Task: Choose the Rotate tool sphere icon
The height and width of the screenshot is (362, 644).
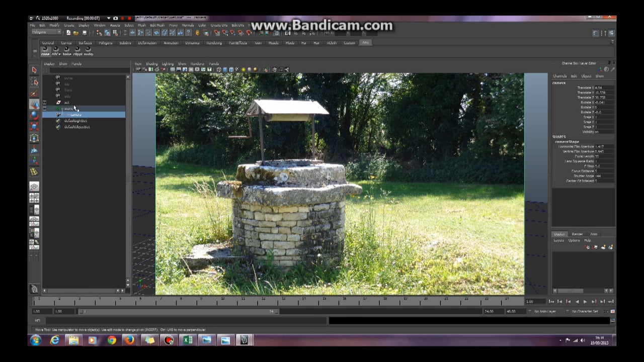Action: click(x=34, y=115)
